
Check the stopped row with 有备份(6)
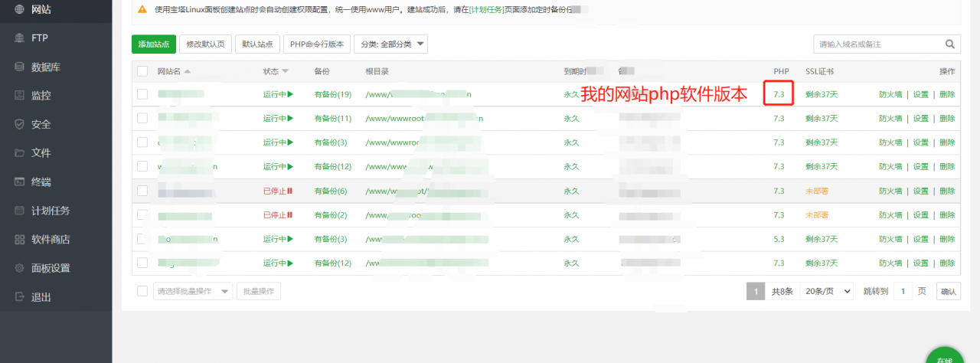click(142, 191)
